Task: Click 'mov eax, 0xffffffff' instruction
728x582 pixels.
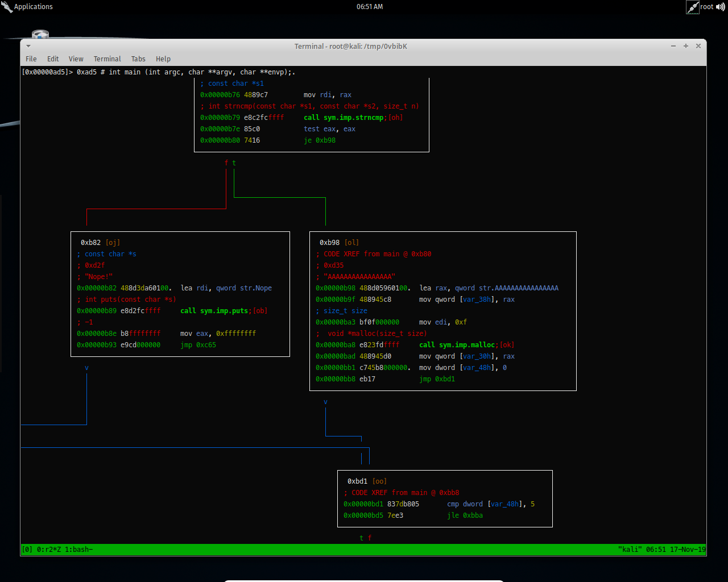Action: 218,334
